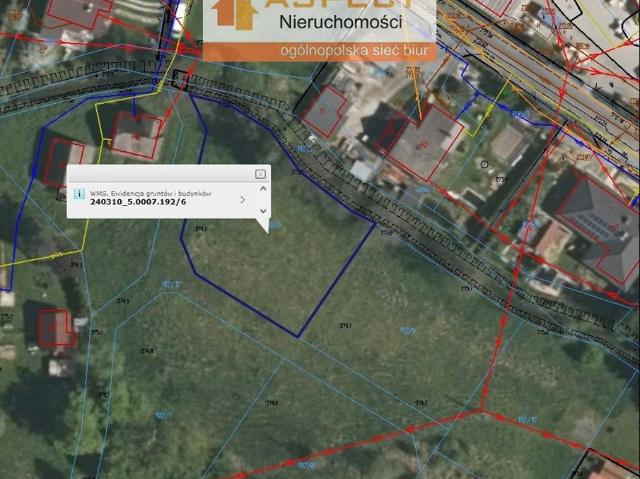This screenshot has height=479, width=640.
Task: Click the popup's pointer tail on parcel
Action: 265,226
